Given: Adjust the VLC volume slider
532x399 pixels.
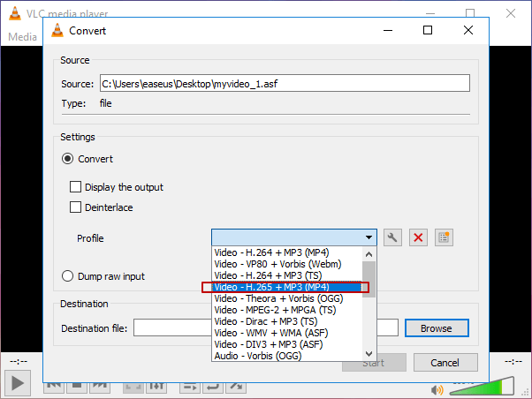Looking at the screenshot, I should click(482, 387).
